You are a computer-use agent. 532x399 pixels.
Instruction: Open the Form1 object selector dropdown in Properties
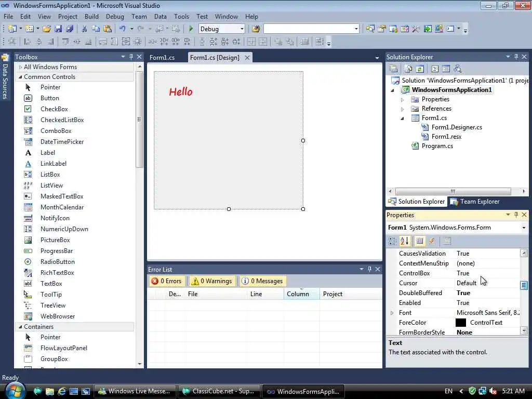[524, 228]
